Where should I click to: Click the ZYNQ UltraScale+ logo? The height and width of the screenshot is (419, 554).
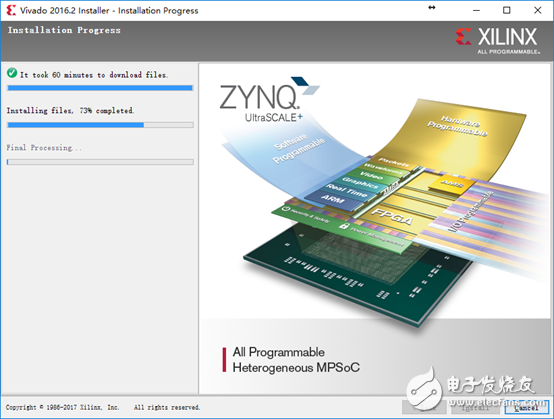pos(269,99)
